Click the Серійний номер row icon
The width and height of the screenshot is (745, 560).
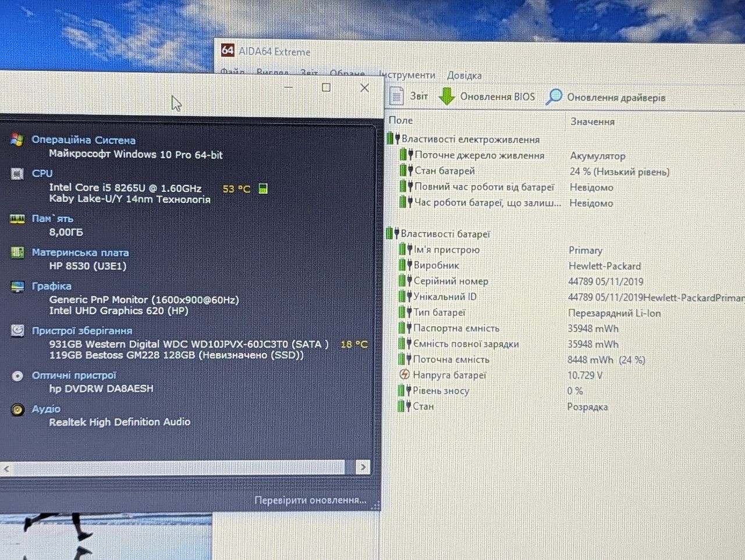(406, 281)
